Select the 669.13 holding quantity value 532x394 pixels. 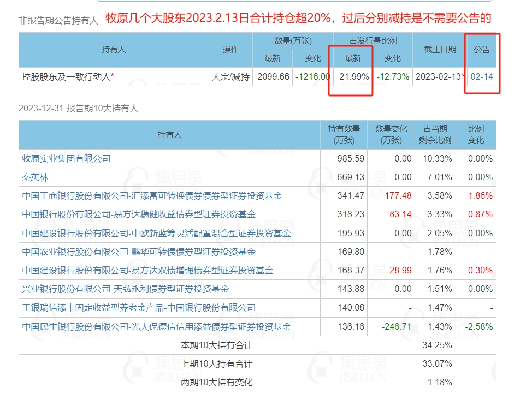click(x=351, y=177)
